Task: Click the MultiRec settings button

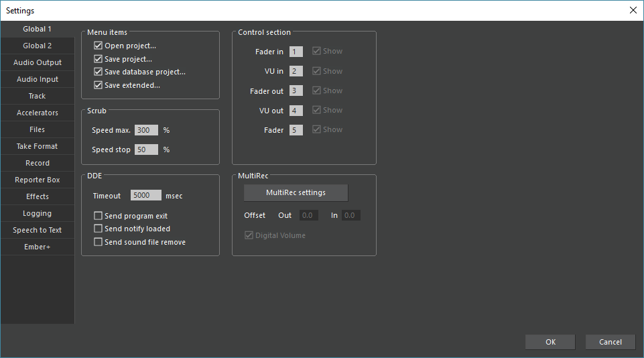Action: coord(296,193)
